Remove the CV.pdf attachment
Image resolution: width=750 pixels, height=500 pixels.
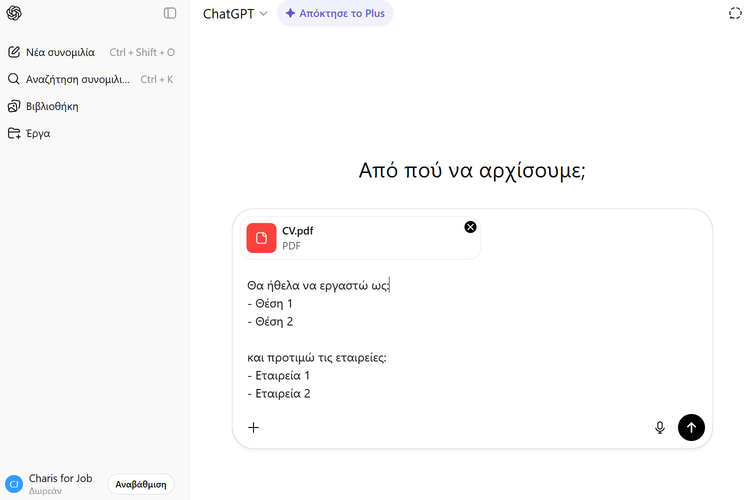click(470, 227)
